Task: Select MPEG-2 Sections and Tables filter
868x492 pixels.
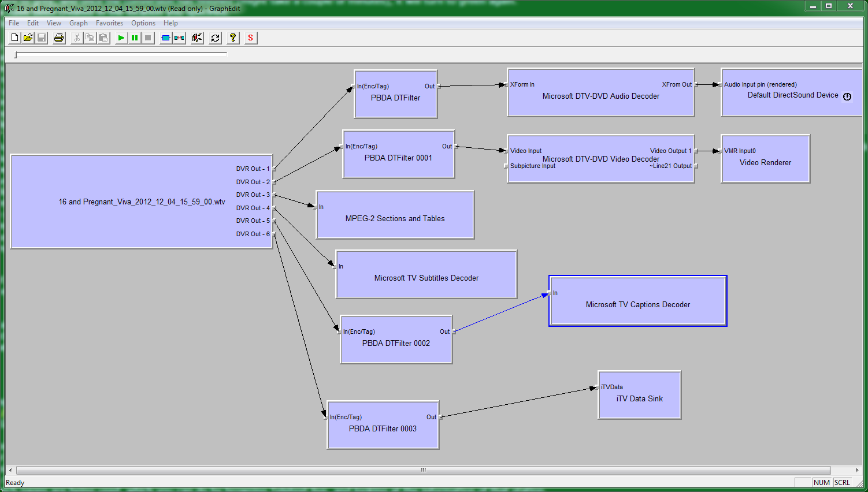Action: 395,215
